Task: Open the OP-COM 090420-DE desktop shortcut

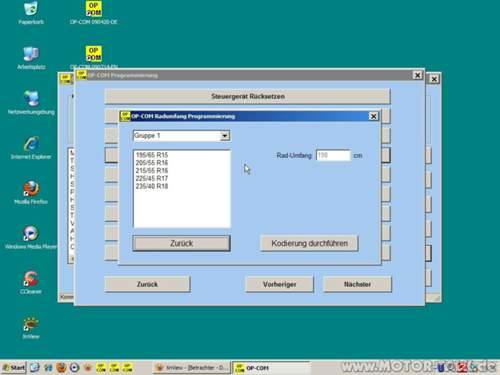Action: point(94,13)
